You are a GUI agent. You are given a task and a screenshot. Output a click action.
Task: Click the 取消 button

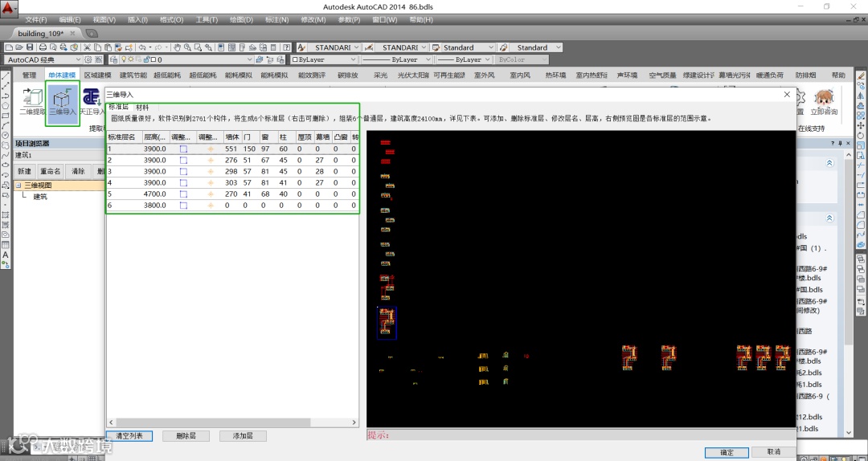tap(774, 452)
